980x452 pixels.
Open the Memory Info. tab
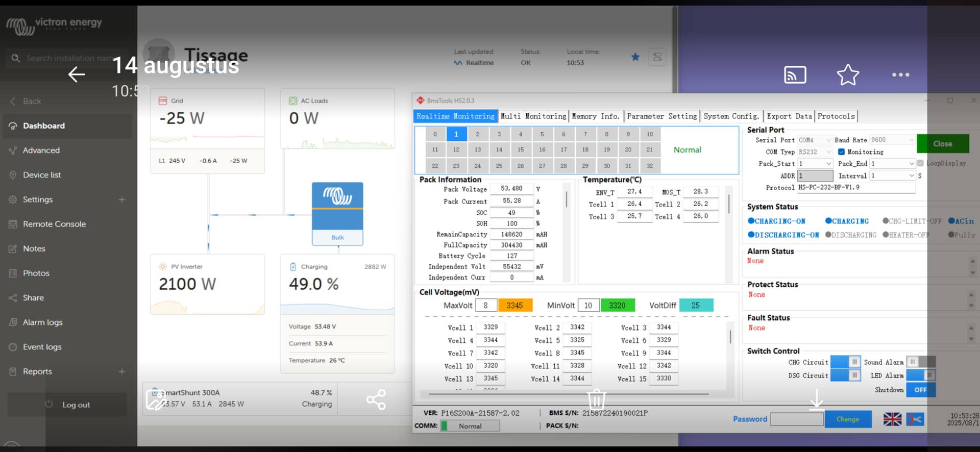596,116
